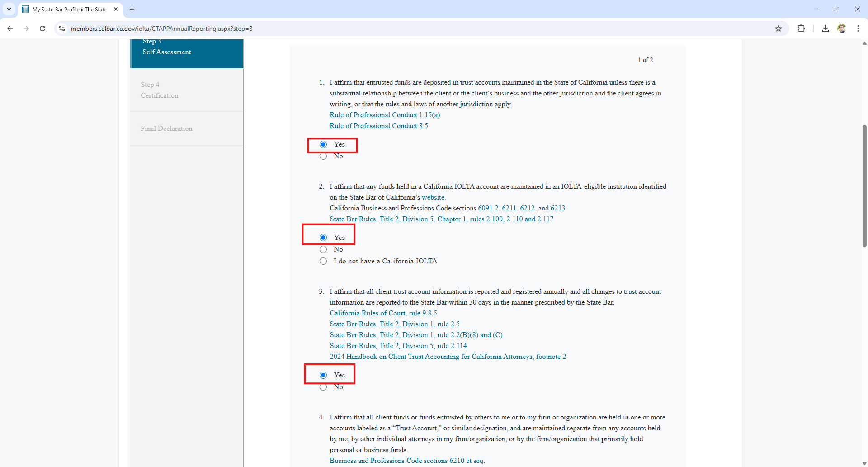
Task: Click the page vertical scrollbar thumb
Action: pos(864,186)
